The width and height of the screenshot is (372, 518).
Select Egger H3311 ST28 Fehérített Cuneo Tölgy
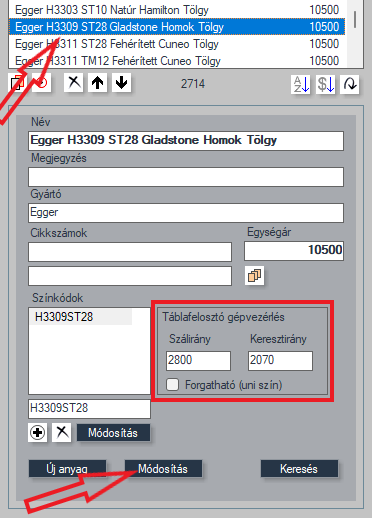(x=177, y=44)
